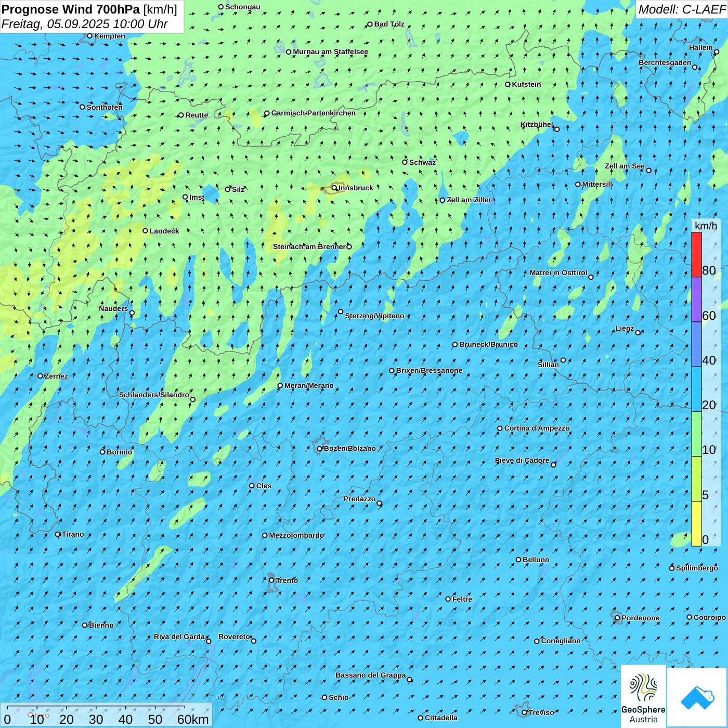The height and width of the screenshot is (728, 728).
Task: Click the Meran/Merano location dot
Action: coord(280,385)
